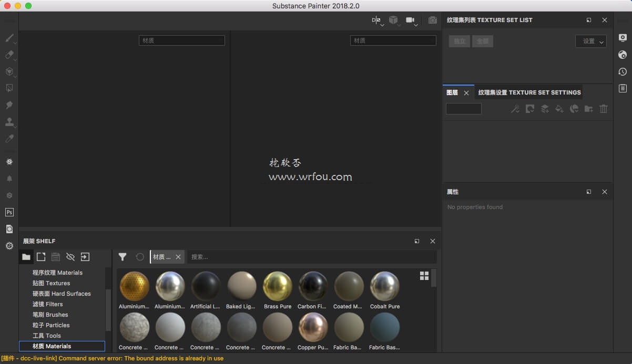Select 材质 Materials category
Screen dimensions: 632x364
click(x=62, y=346)
